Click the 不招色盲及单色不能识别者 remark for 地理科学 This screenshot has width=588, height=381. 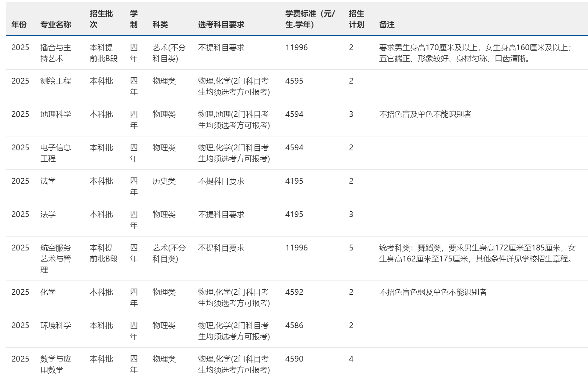pos(425,114)
